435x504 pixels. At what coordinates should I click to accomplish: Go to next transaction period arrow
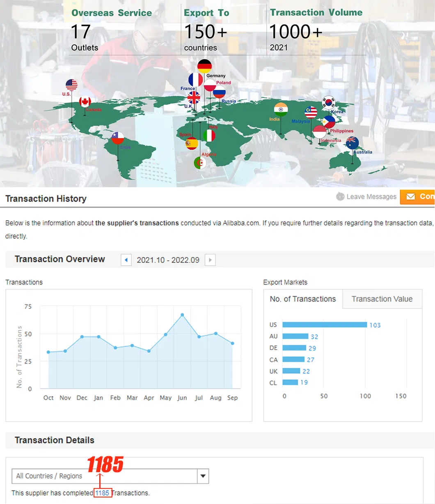tap(210, 260)
